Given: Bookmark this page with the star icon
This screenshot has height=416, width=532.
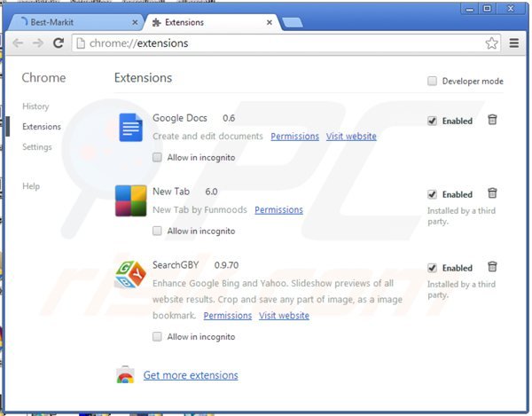Looking at the screenshot, I should point(491,43).
